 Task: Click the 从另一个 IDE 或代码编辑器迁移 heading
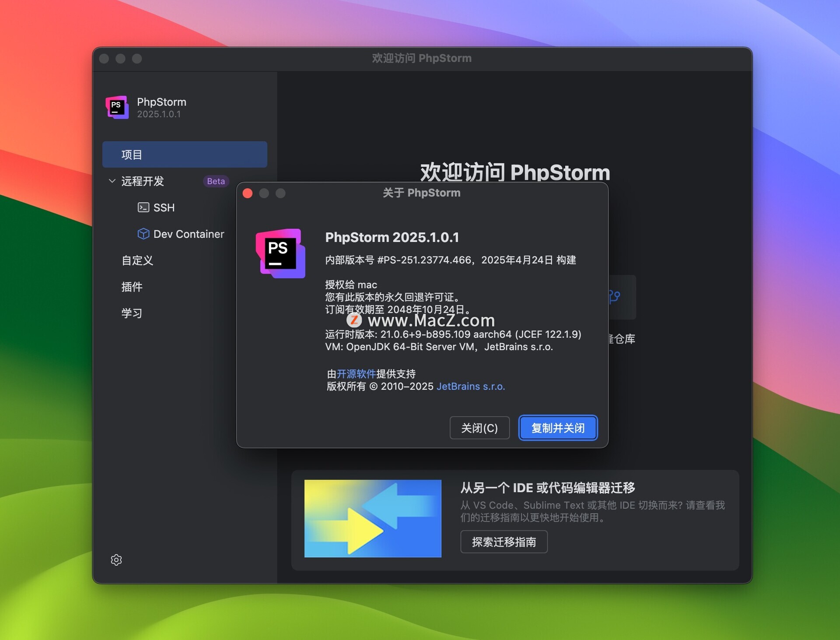(x=548, y=488)
